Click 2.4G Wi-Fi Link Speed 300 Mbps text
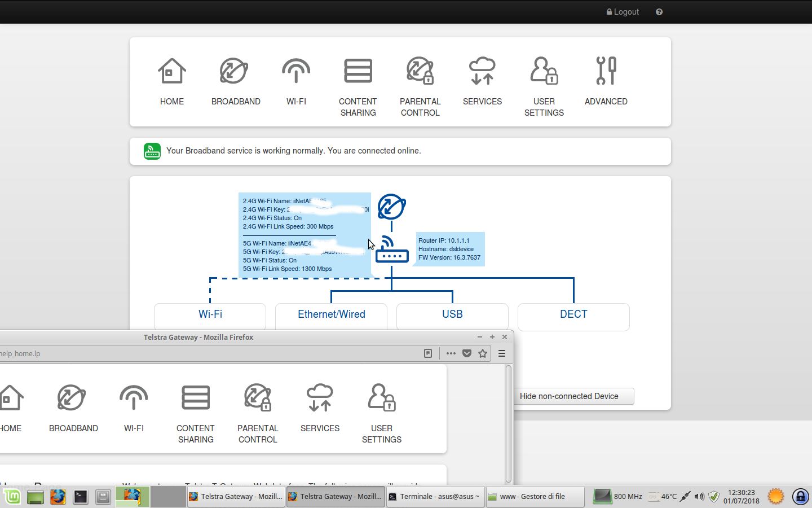Viewport: 812px width, 508px height. click(x=288, y=226)
